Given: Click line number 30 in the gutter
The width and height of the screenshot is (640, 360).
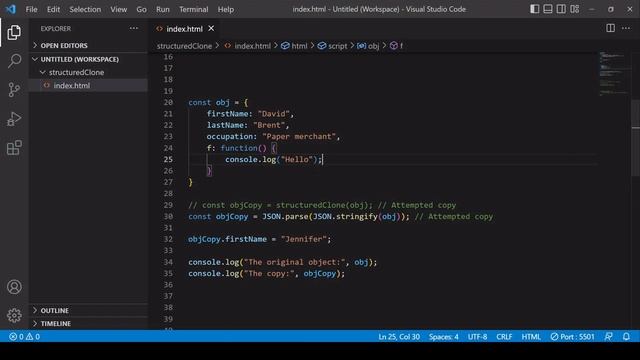Looking at the screenshot, I should click(x=168, y=216).
